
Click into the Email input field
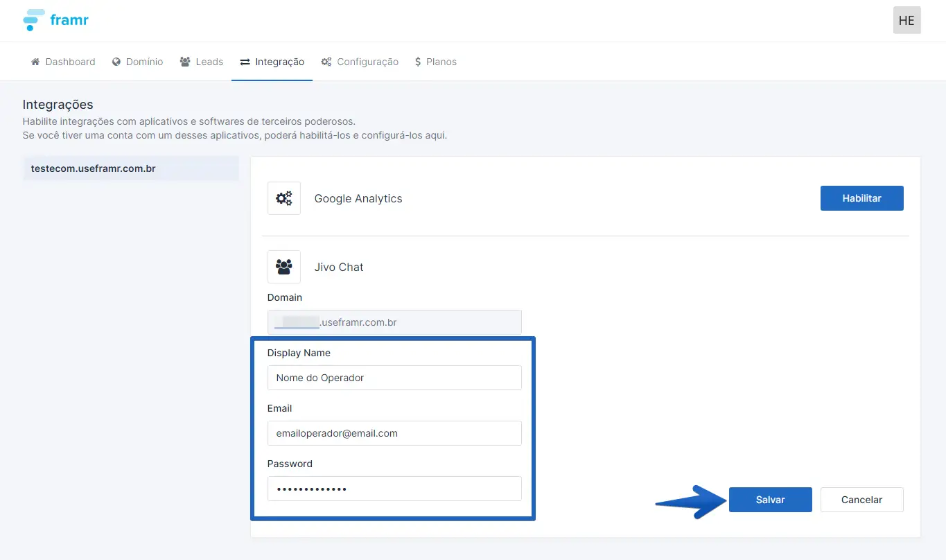394,433
